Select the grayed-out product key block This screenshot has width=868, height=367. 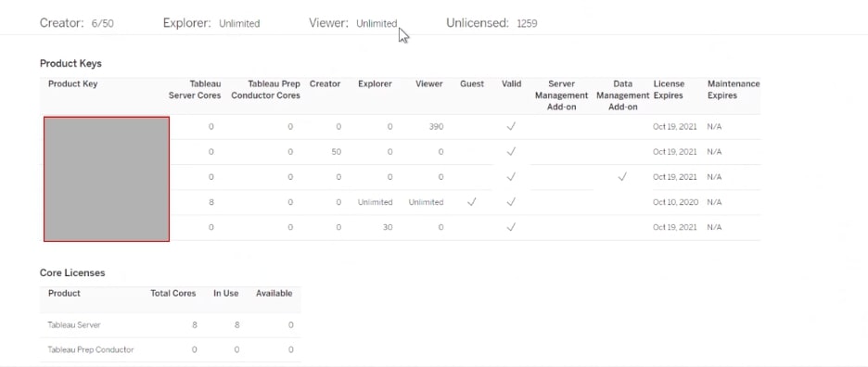(107, 179)
